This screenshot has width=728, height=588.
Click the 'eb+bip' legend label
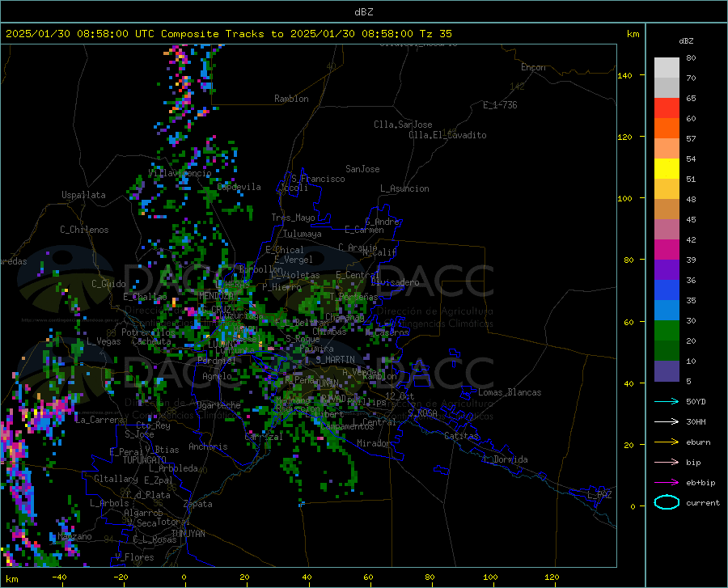(700, 483)
